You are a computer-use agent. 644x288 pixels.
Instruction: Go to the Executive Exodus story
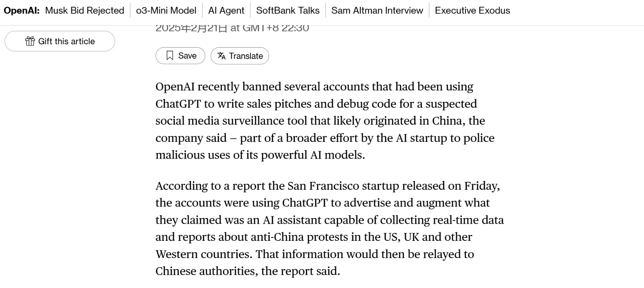point(472,10)
